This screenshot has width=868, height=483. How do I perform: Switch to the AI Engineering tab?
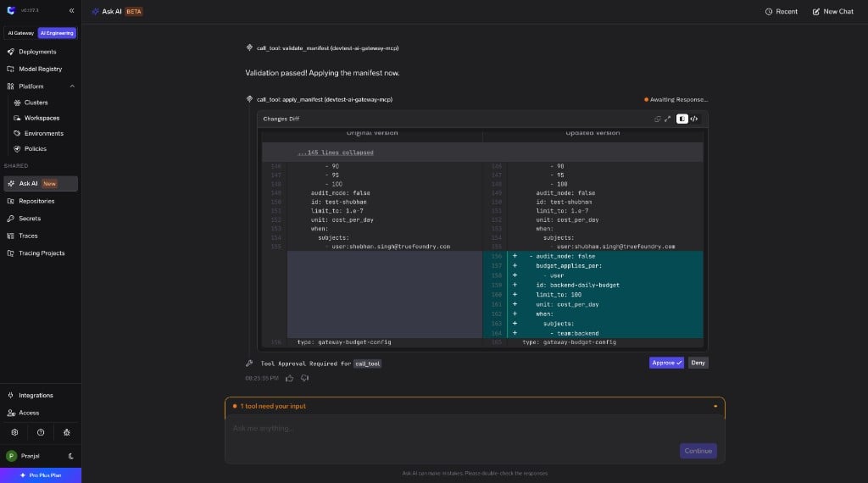57,33
